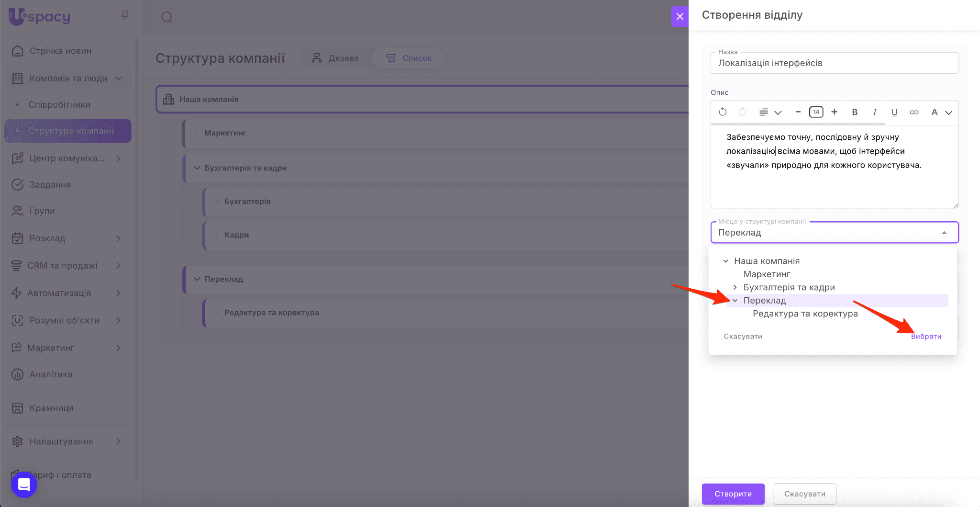Open the chat support widget icon
The height and width of the screenshot is (507, 980).
[24, 484]
